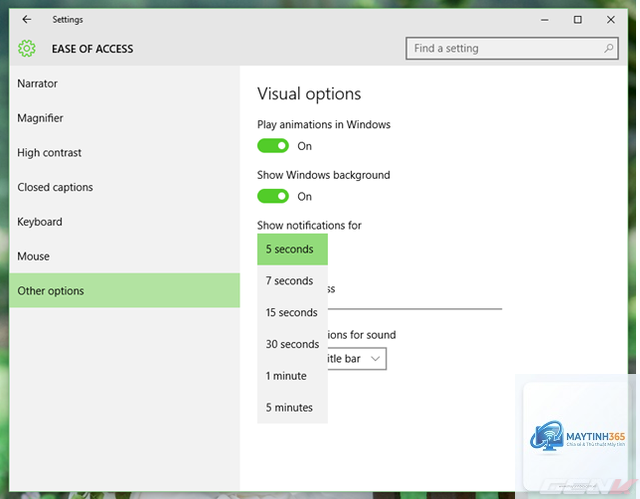Click the search magnifier icon
Viewport: 640px width, 499px height.
(608, 48)
